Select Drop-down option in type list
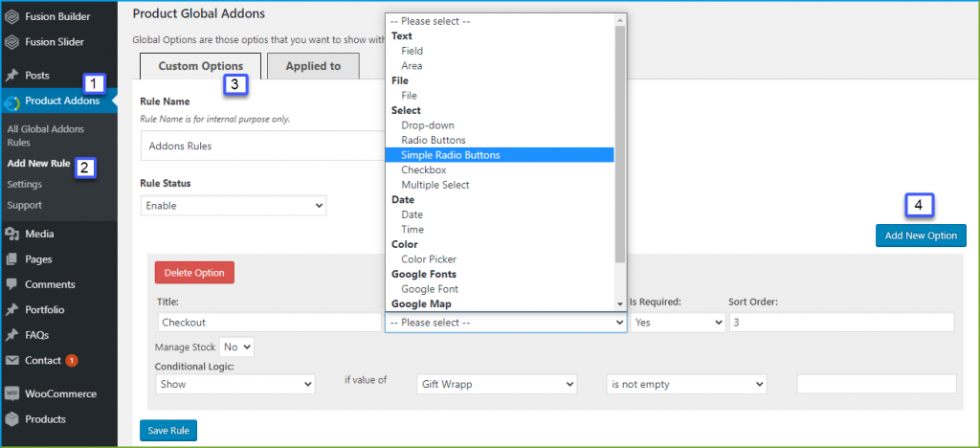The image size is (980, 448). [x=500, y=125]
